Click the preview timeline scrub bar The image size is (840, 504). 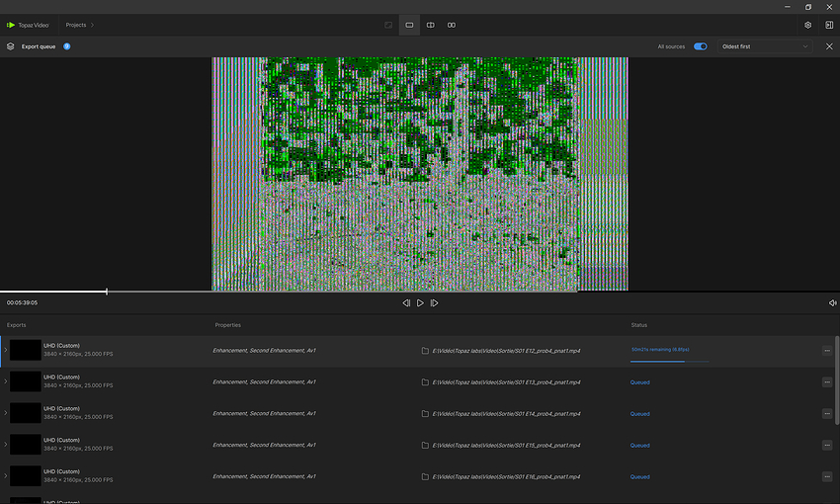tap(420, 292)
